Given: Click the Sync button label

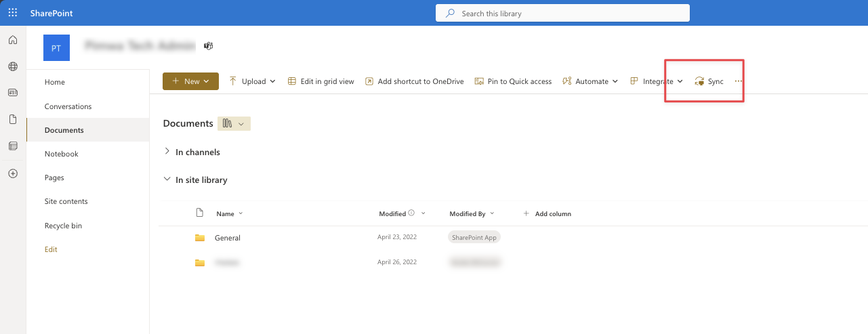Looking at the screenshot, I should [716, 81].
